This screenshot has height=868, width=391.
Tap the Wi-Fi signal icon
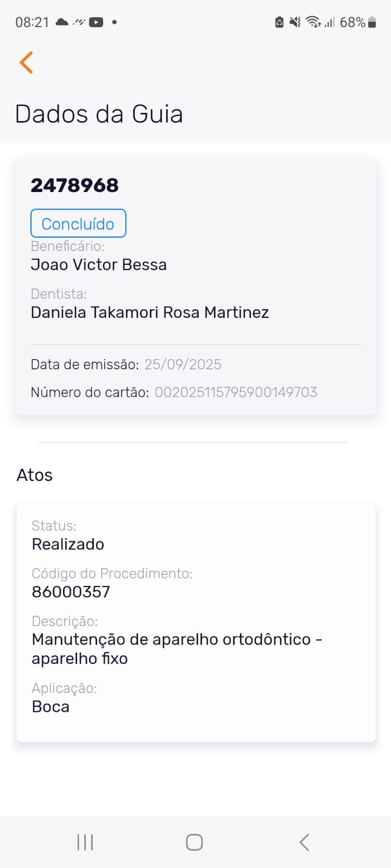[x=313, y=22]
